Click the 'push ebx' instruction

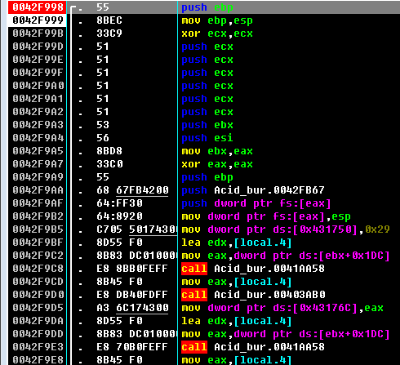tap(207, 125)
